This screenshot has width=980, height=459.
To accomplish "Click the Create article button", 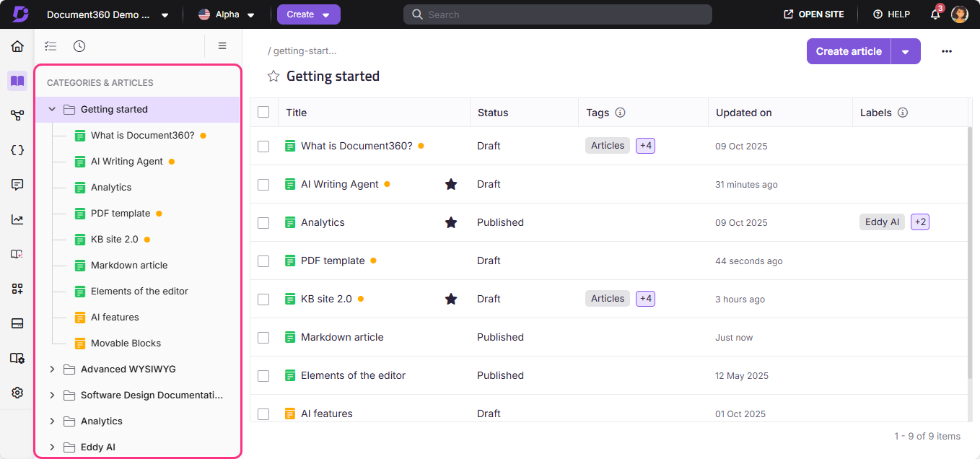I will pos(848,51).
